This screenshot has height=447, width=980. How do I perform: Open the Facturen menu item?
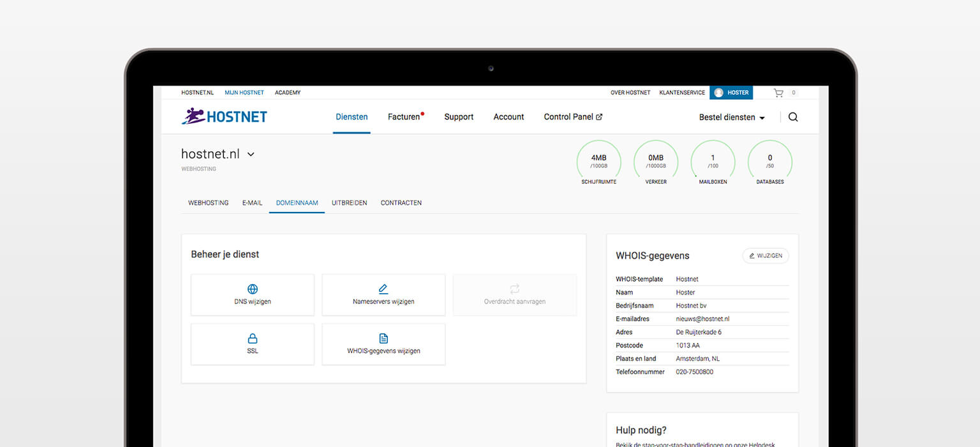click(405, 117)
